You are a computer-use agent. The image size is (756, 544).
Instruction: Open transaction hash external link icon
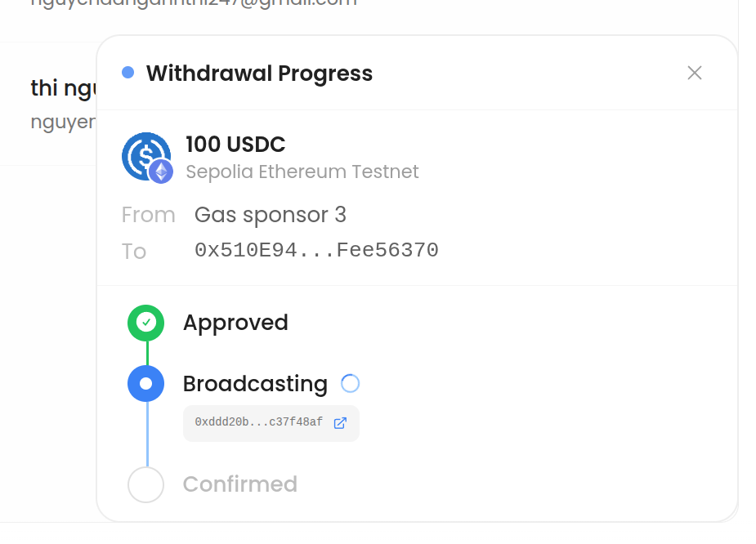point(341,422)
